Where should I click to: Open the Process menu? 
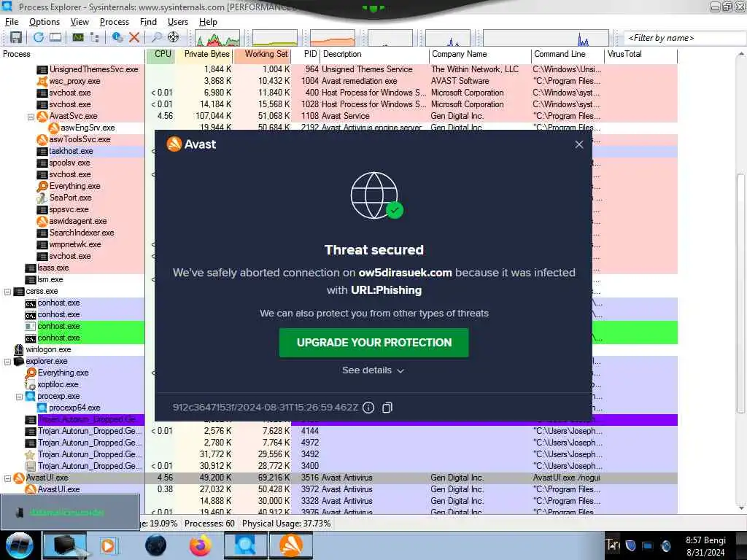[x=115, y=22]
